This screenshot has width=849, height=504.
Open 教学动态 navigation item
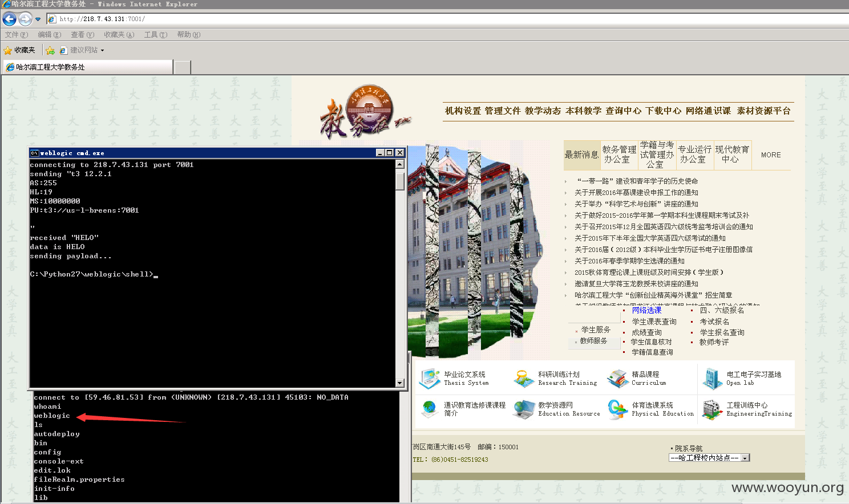[543, 111]
